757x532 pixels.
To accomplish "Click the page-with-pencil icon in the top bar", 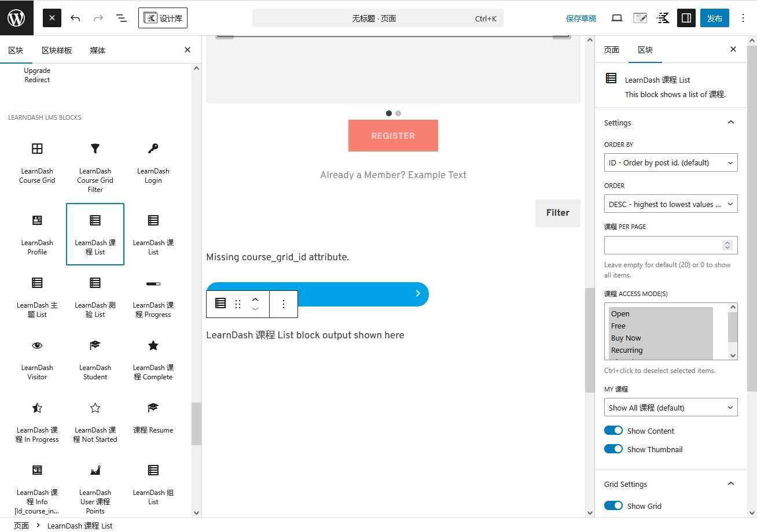I will click(640, 18).
